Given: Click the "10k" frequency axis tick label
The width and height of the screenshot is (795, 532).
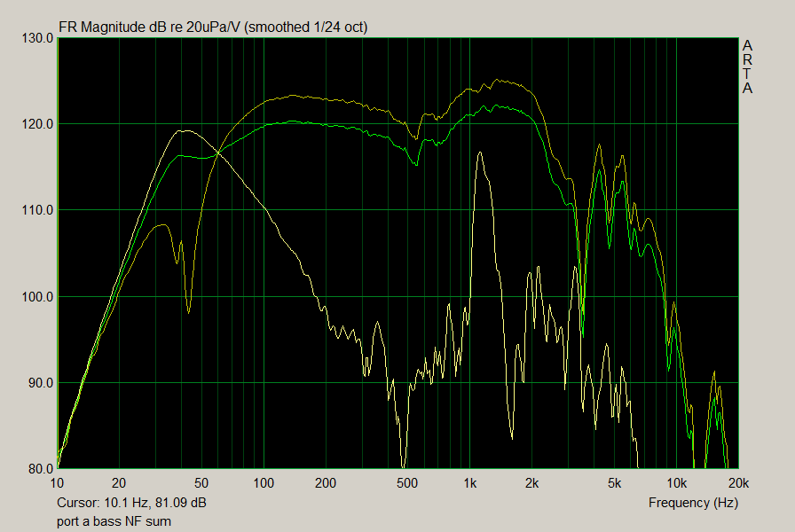Looking at the screenshot, I should pyautogui.click(x=676, y=483).
